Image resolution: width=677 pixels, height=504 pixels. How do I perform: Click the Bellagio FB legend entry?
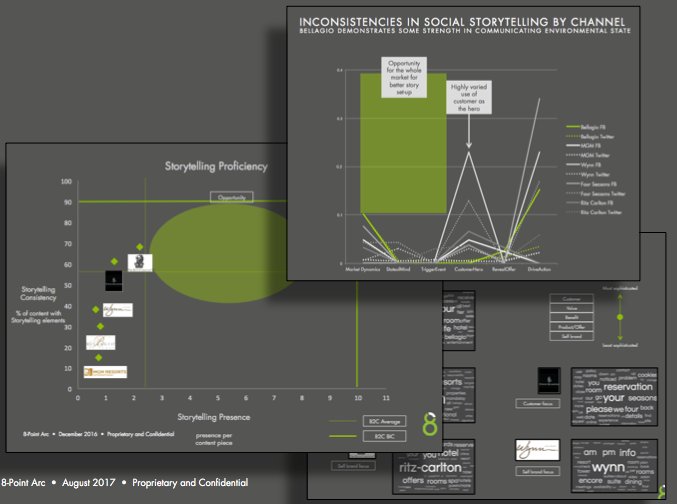[x=586, y=127]
